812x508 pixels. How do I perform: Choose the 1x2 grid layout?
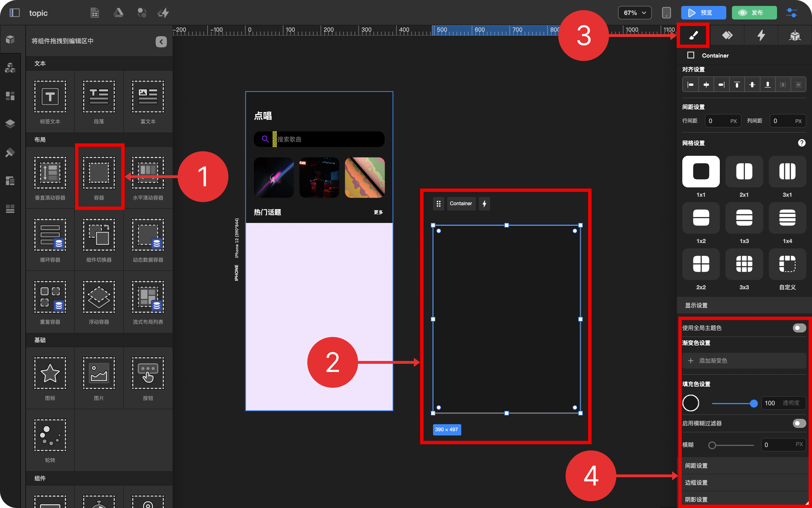coord(701,218)
